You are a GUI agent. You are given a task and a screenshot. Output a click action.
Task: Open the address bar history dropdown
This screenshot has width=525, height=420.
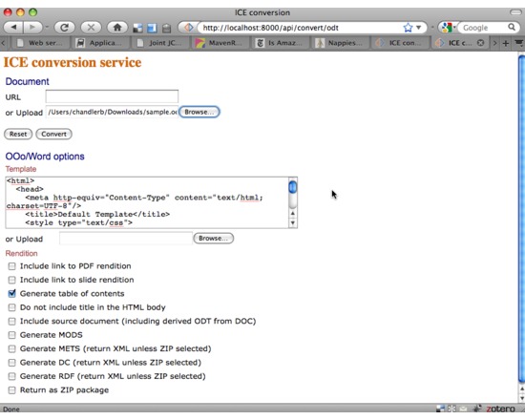418,28
